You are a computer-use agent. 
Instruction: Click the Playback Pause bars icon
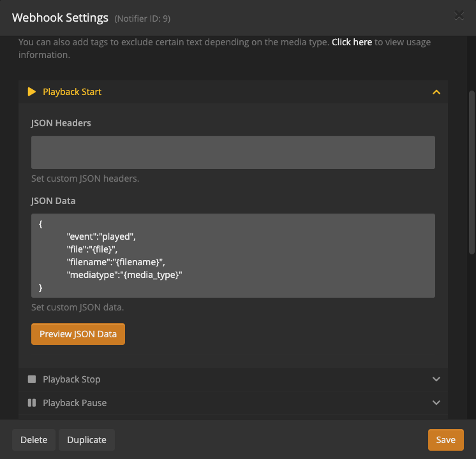32,403
